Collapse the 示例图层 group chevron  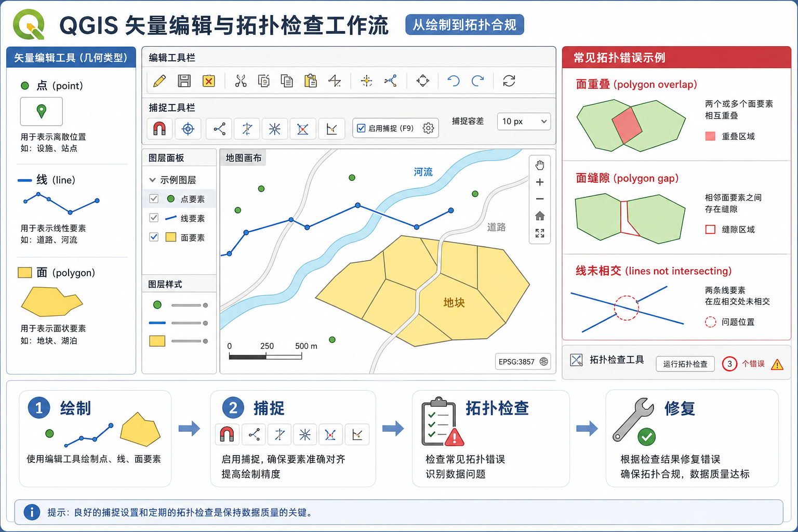(152, 180)
